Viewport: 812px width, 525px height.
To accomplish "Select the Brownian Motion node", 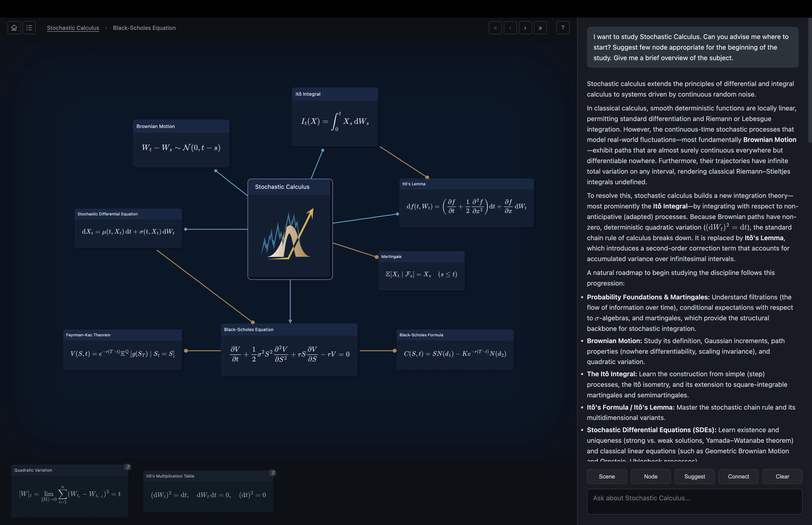I will [181, 144].
